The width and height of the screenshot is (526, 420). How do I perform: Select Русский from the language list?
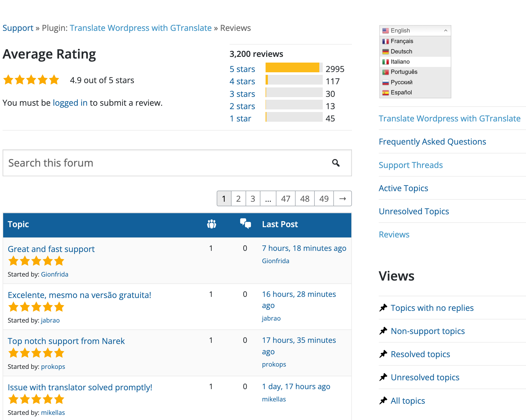coord(415,82)
